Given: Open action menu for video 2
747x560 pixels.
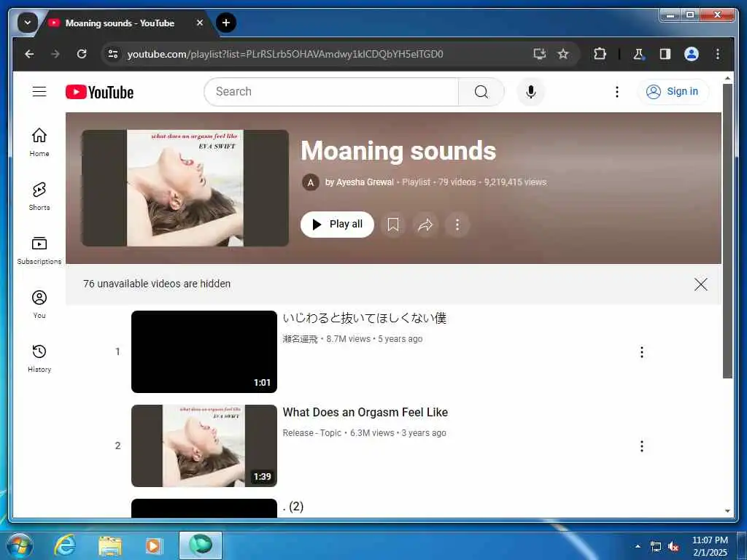Looking at the screenshot, I should pyautogui.click(x=642, y=446).
